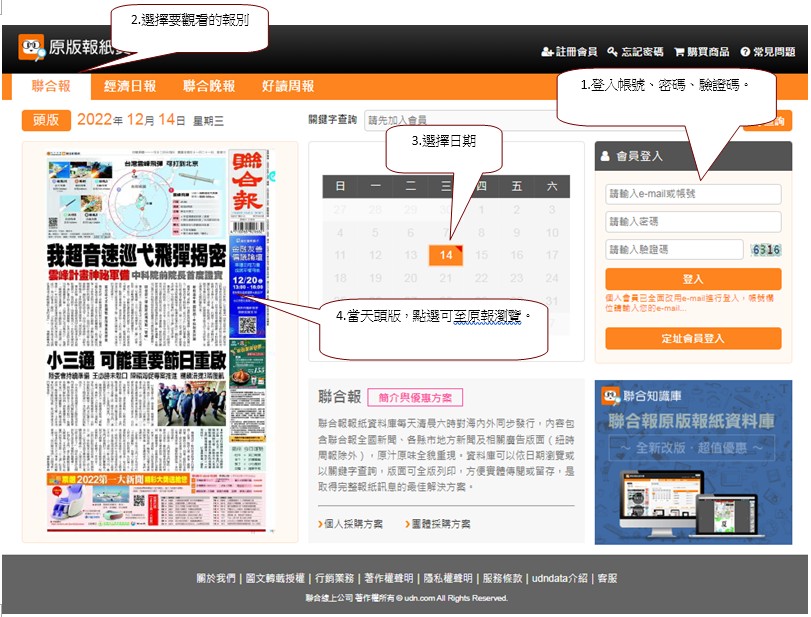811x617 pixels.
Task: Select date 8 in the calendar
Action: [482, 233]
